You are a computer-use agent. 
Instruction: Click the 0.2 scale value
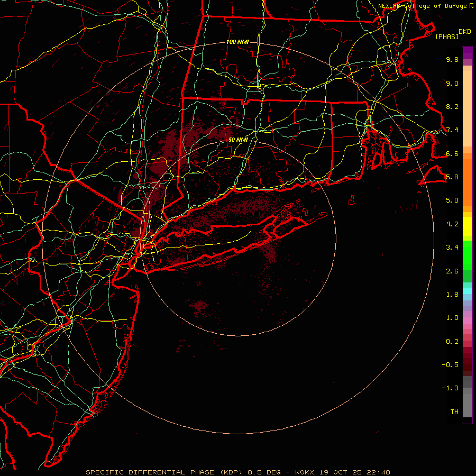(x=452, y=342)
